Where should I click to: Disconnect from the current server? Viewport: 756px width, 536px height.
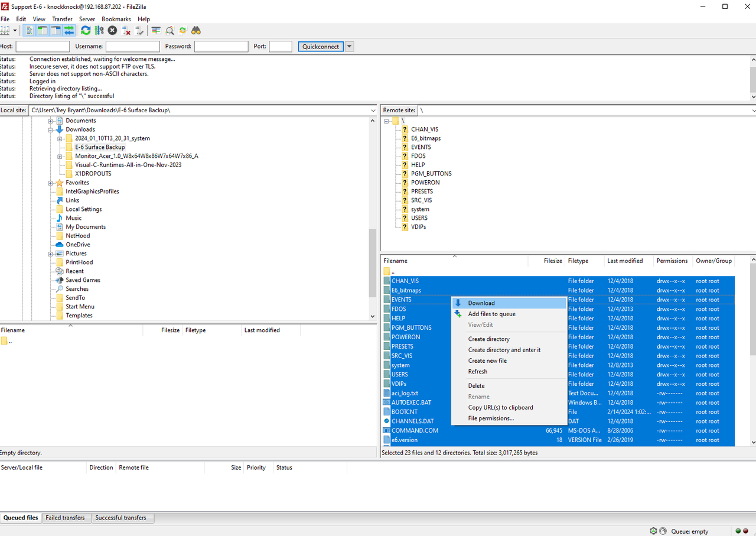(x=126, y=30)
